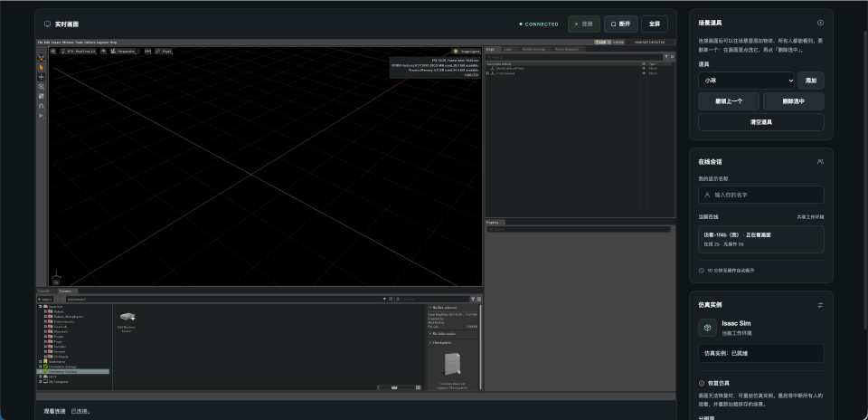
Task: Click the Stage panel filter funnel icon
Action: tap(666, 56)
